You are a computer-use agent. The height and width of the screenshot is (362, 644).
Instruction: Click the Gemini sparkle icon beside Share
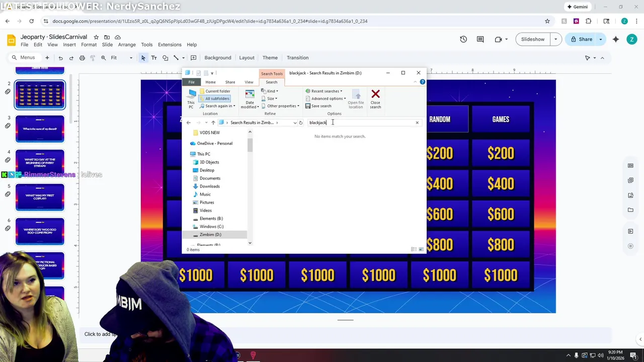pos(615,39)
